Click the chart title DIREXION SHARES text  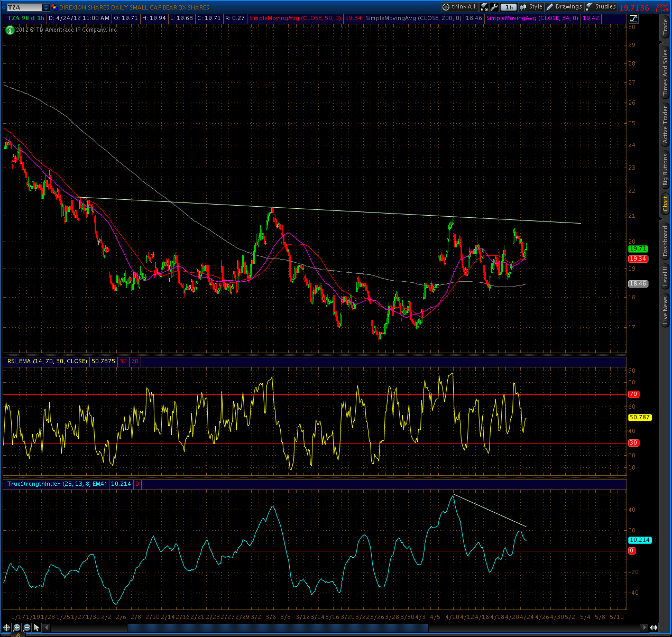(x=134, y=7)
